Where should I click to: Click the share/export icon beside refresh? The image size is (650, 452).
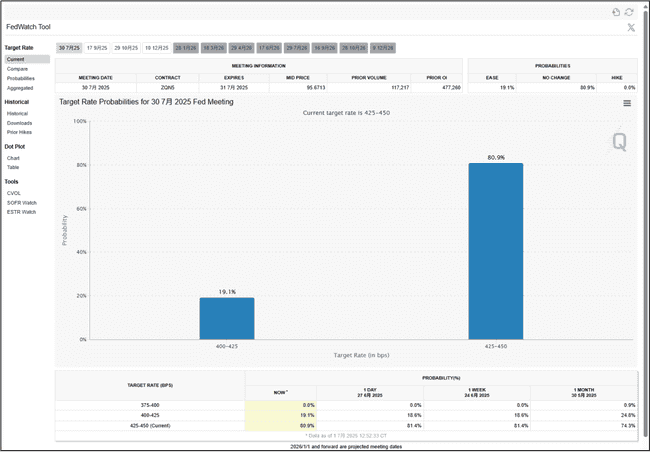point(616,12)
